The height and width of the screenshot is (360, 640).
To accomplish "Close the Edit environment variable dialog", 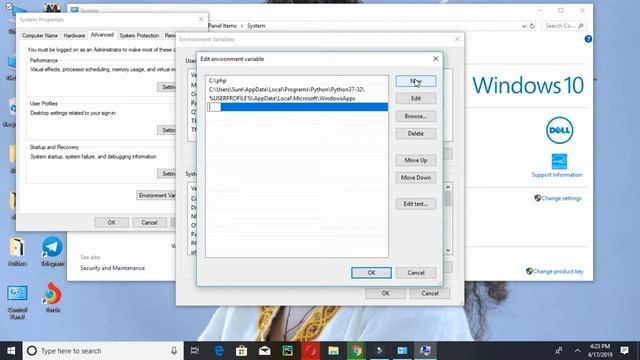I will click(x=436, y=59).
